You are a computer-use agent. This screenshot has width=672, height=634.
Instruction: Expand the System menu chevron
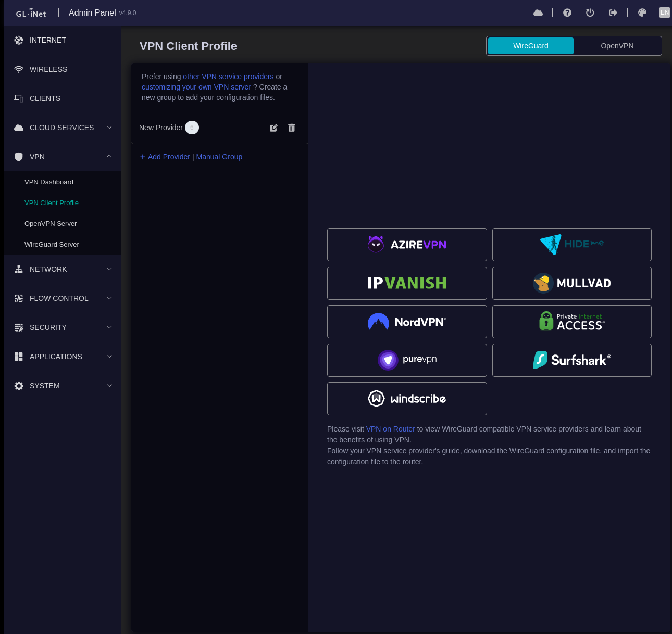(109, 386)
